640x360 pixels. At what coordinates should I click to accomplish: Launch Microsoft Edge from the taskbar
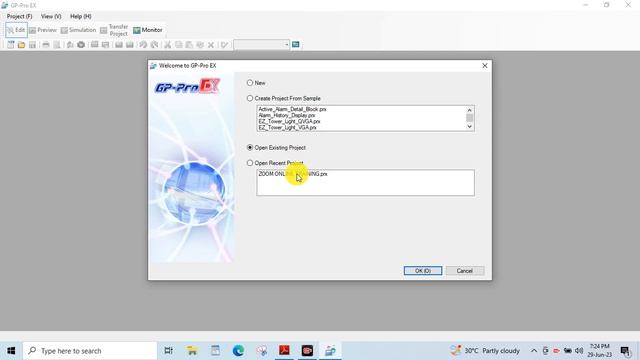click(238, 351)
